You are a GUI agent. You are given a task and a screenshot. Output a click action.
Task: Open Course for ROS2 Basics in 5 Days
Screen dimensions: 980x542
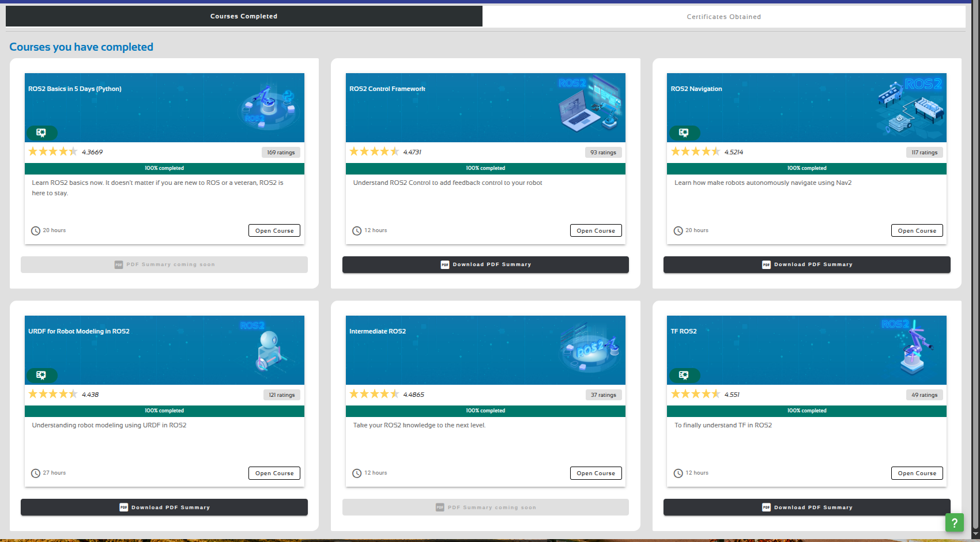pyautogui.click(x=274, y=230)
